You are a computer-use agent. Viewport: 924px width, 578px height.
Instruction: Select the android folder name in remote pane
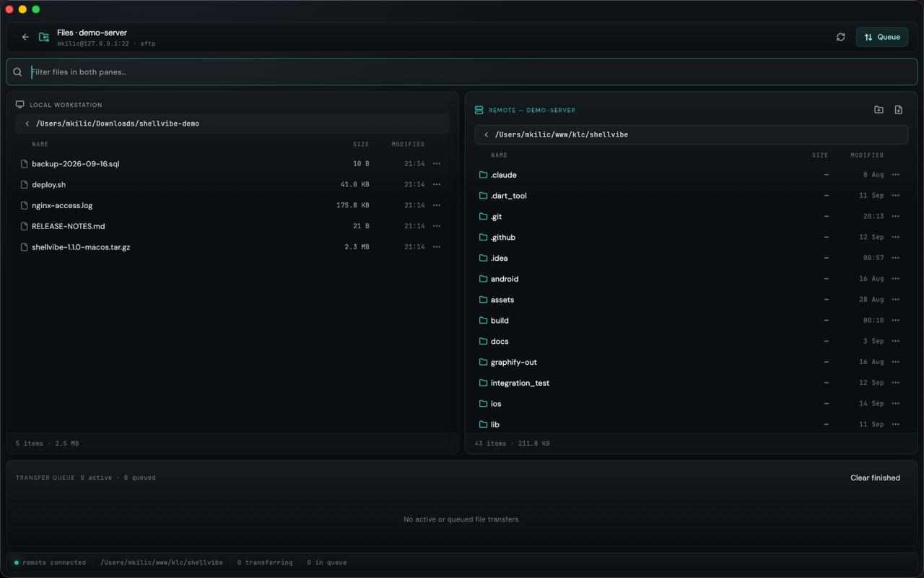click(505, 279)
